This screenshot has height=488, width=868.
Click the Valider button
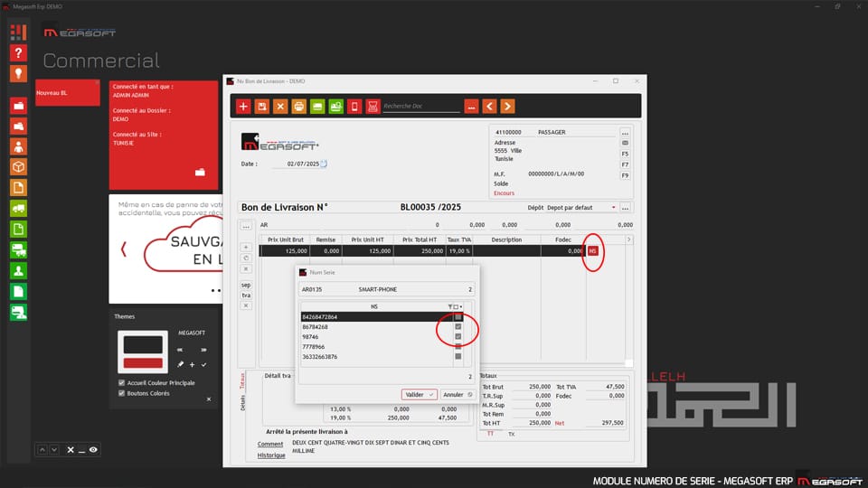[419, 395]
